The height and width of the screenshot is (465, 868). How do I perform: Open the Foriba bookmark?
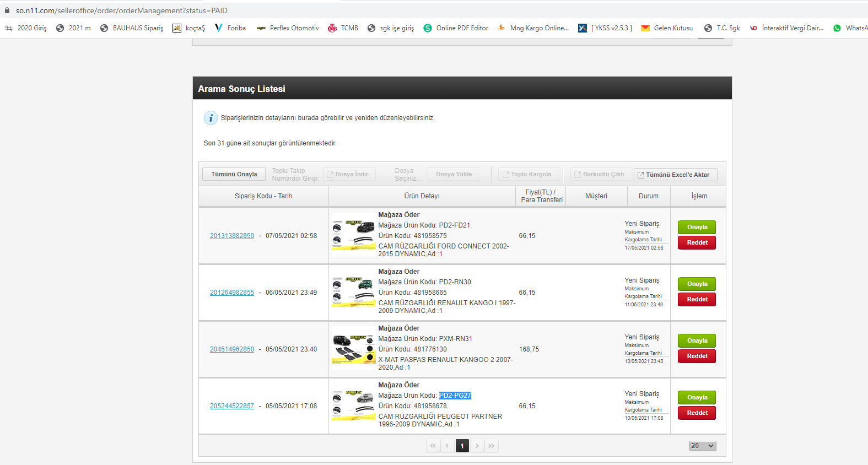(230, 28)
